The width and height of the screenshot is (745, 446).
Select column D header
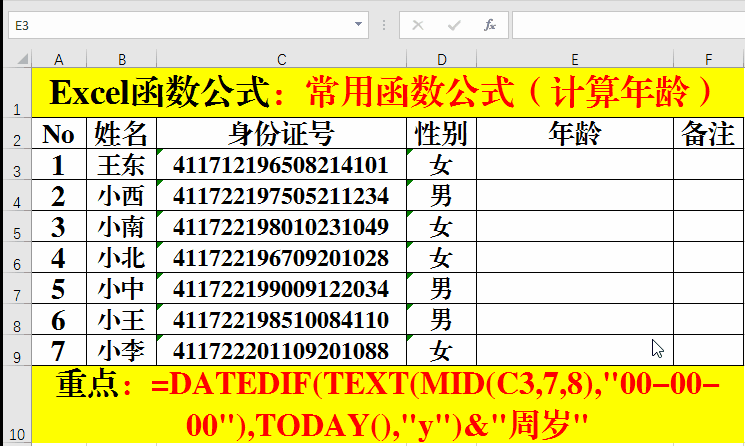(x=441, y=59)
